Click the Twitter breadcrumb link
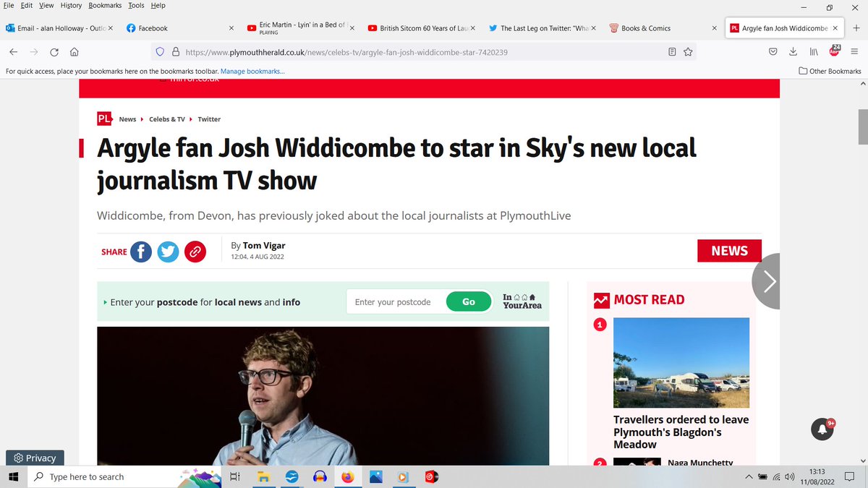The height and width of the screenshot is (488, 868). point(209,119)
